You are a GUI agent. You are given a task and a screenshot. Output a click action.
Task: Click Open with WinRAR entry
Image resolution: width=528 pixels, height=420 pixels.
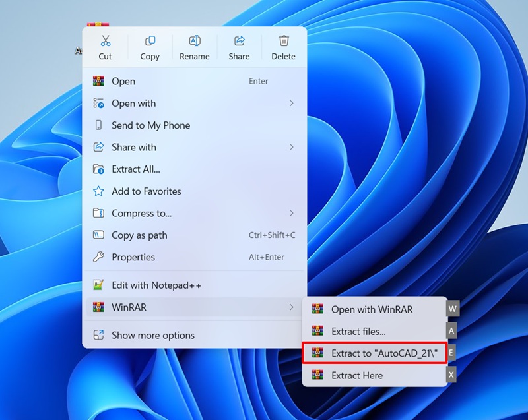[372, 309]
